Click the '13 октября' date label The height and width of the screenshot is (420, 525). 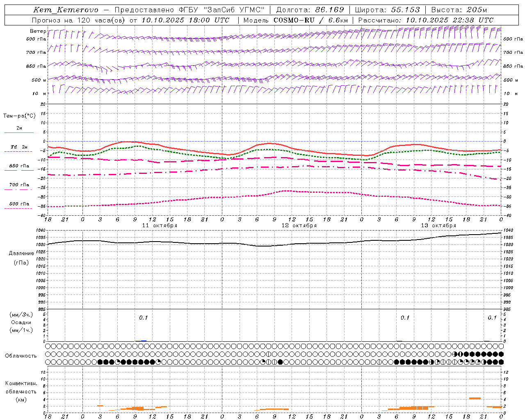click(x=438, y=226)
